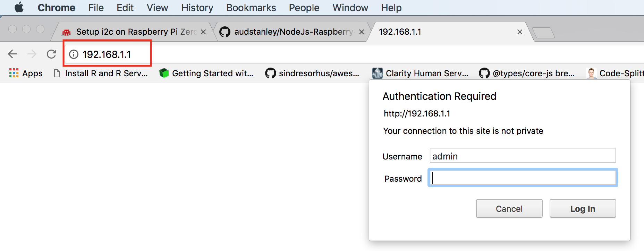Open the Apps grid shortcut

coord(26,73)
